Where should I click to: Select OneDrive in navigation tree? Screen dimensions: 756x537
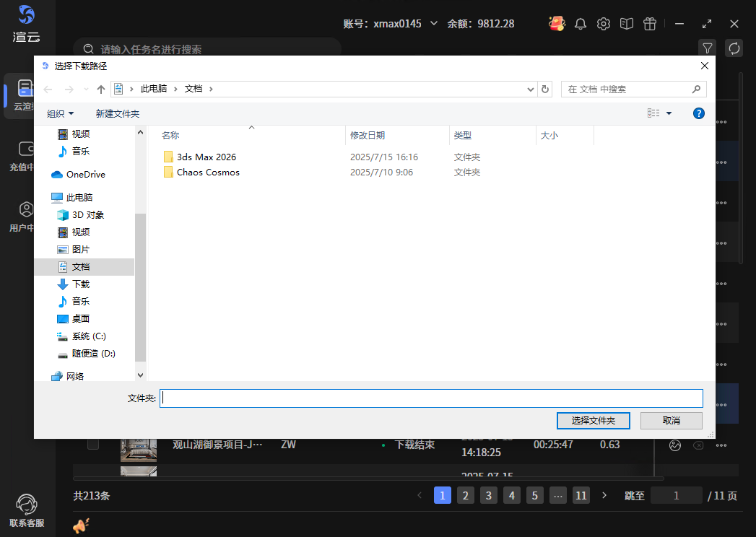85,174
